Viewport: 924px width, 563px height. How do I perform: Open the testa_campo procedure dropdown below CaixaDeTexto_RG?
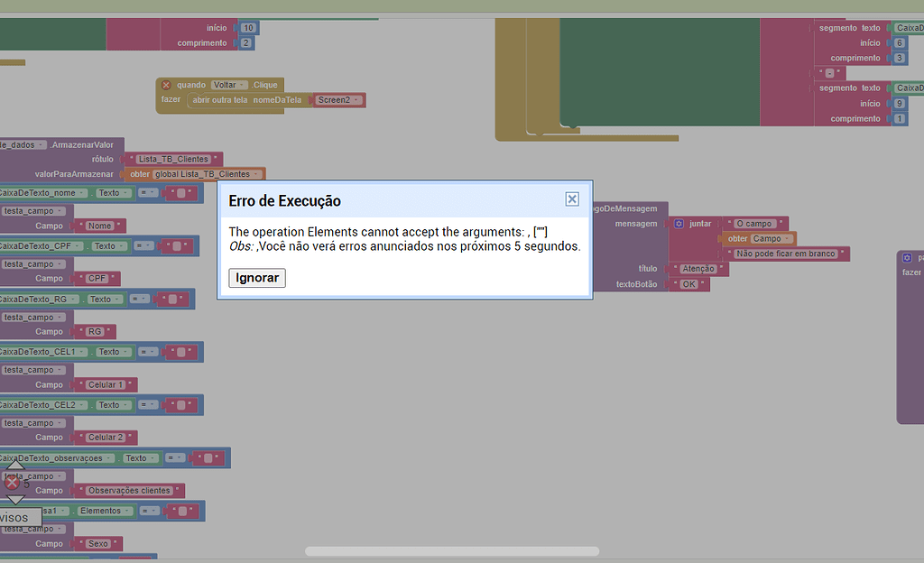(x=60, y=317)
